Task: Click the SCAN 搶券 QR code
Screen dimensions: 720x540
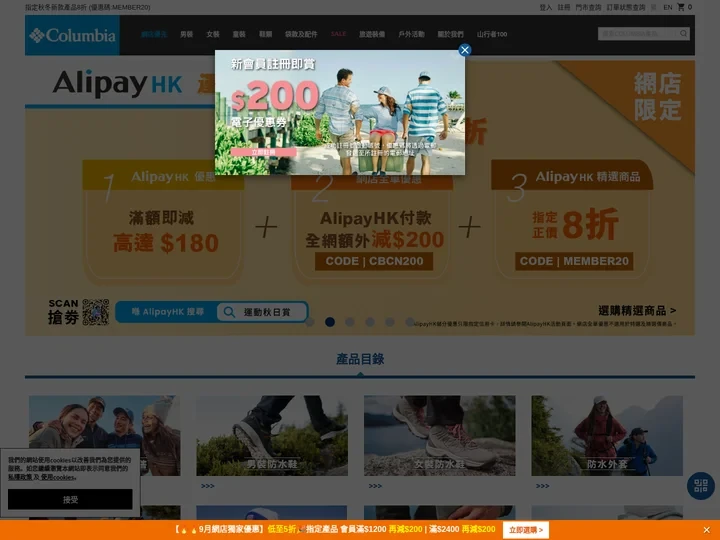Action: pyautogui.click(x=96, y=312)
